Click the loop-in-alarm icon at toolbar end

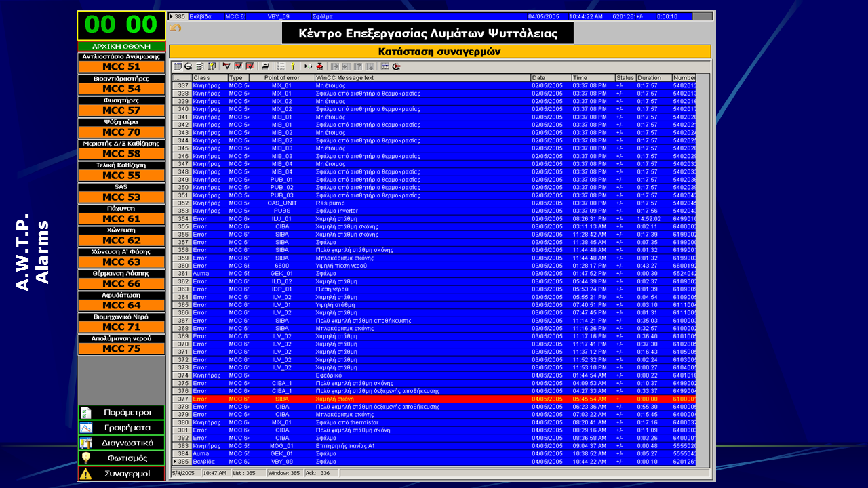[x=396, y=66]
